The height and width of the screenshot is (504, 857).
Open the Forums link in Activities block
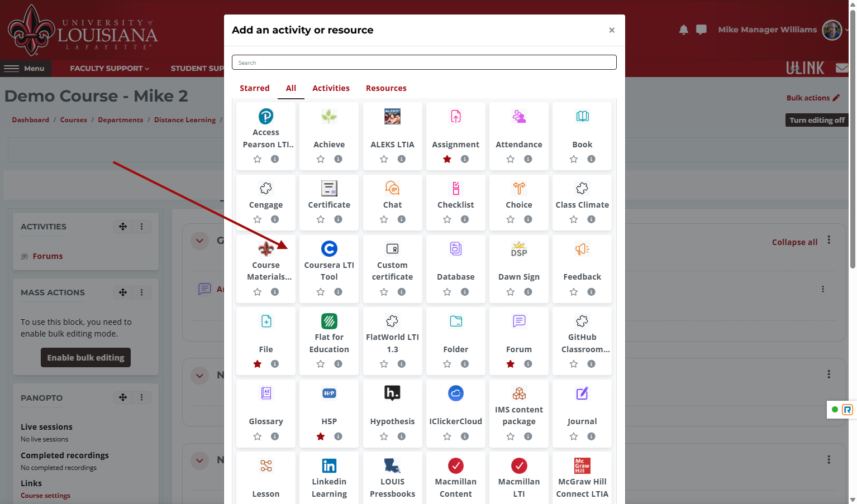click(47, 256)
